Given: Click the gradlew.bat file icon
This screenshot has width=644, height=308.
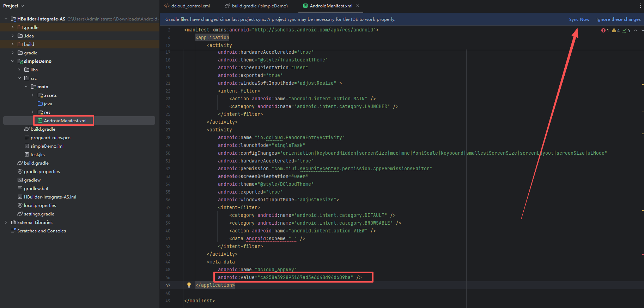Looking at the screenshot, I should tap(20, 188).
